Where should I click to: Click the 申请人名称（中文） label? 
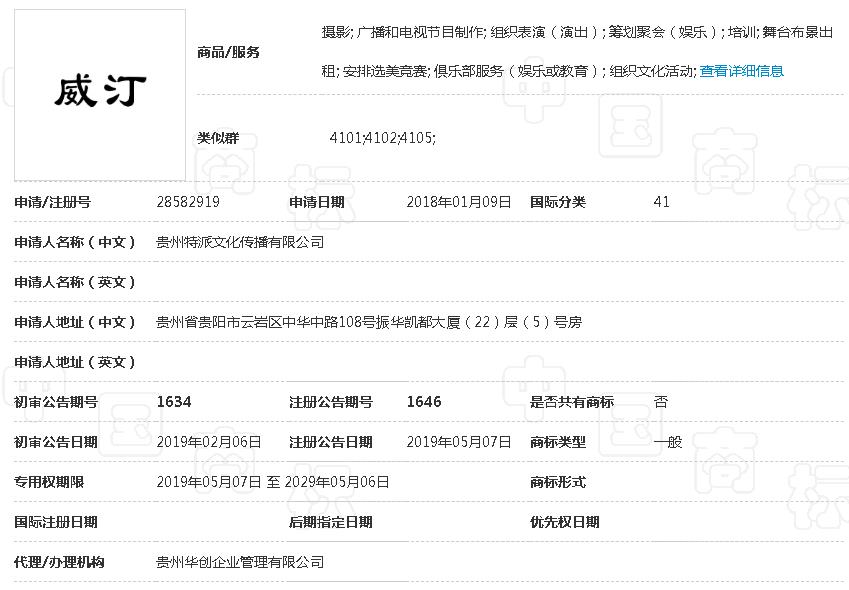[x=75, y=242]
